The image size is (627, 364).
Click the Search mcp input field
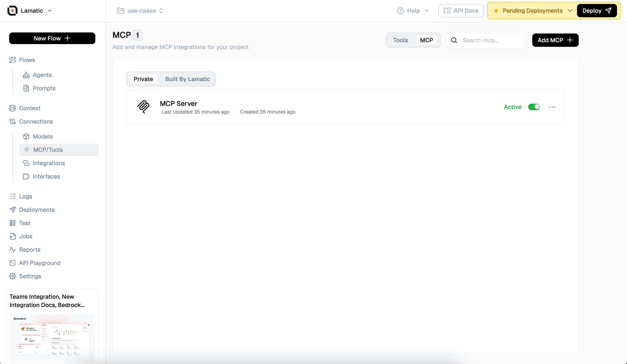[490, 40]
